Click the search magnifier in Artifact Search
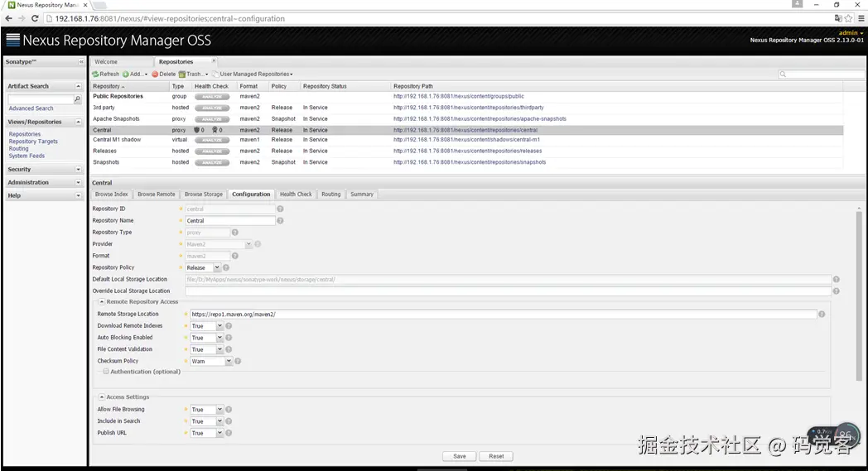Image resolution: width=868 pixels, height=471 pixels. [x=78, y=99]
